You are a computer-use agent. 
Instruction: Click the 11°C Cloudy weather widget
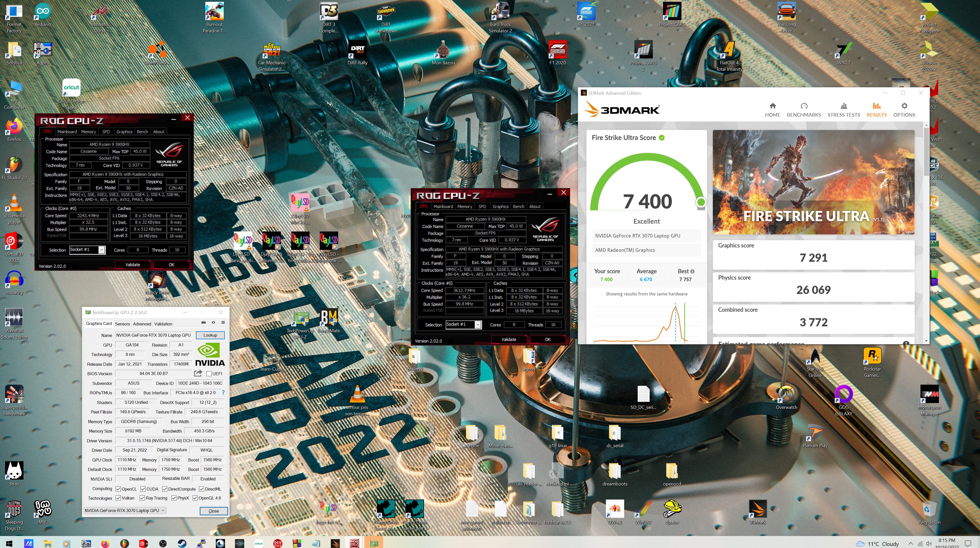(877, 544)
